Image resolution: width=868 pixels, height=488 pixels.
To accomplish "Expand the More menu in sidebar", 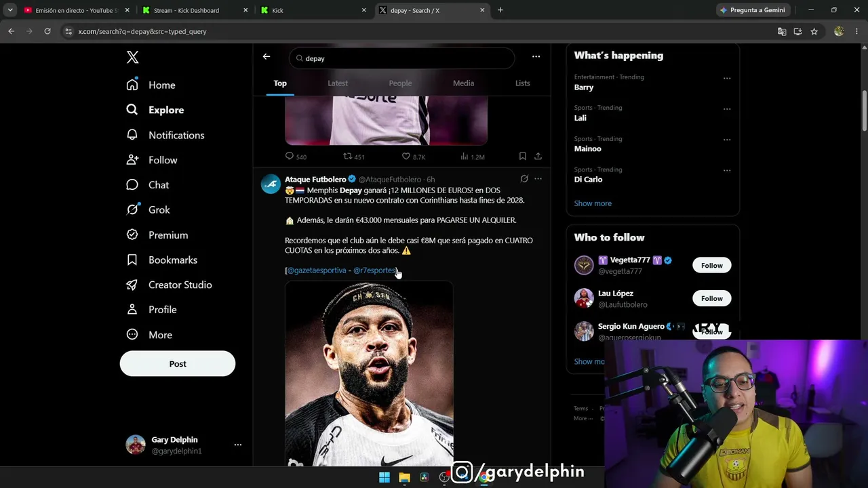I will pyautogui.click(x=150, y=335).
